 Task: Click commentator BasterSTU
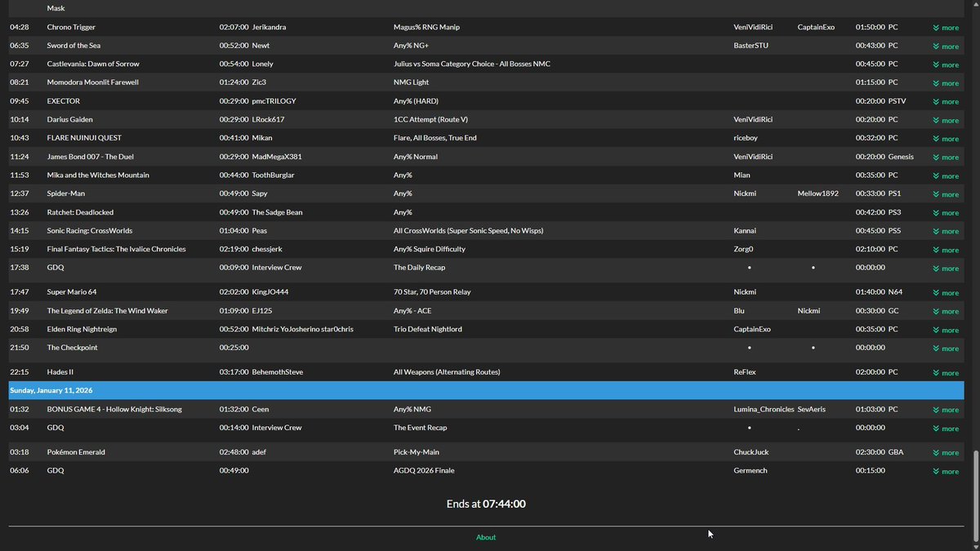click(x=751, y=46)
